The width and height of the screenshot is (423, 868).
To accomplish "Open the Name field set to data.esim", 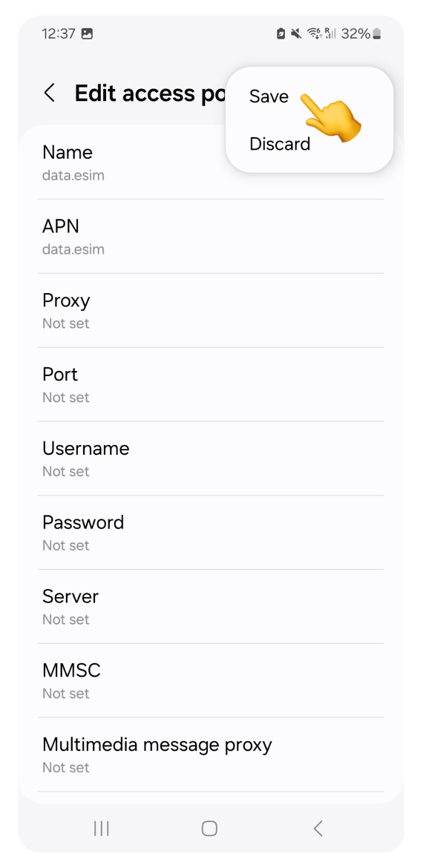I will point(211,162).
